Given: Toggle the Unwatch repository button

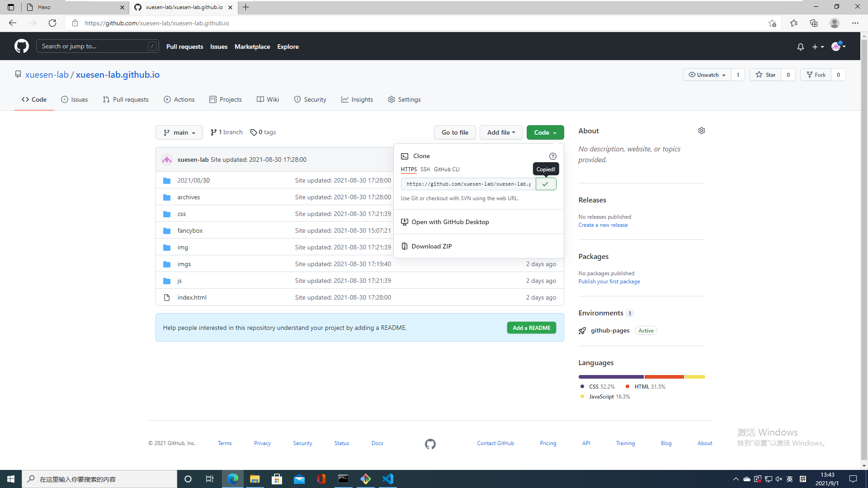Looking at the screenshot, I should coord(707,75).
